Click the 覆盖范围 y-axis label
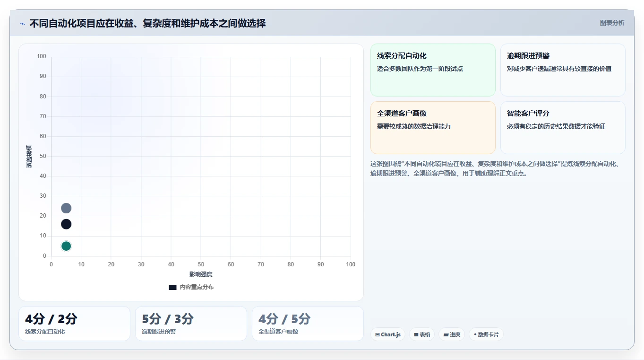The width and height of the screenshot is (644, 360). [29, 156]
